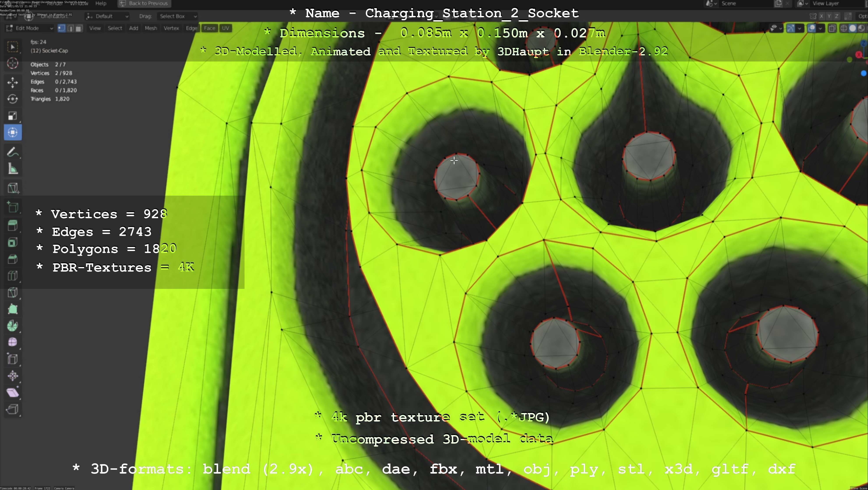Select the Move tool in toolbar
The width and height of the screenshot is (868, 490).
[12, 82]
